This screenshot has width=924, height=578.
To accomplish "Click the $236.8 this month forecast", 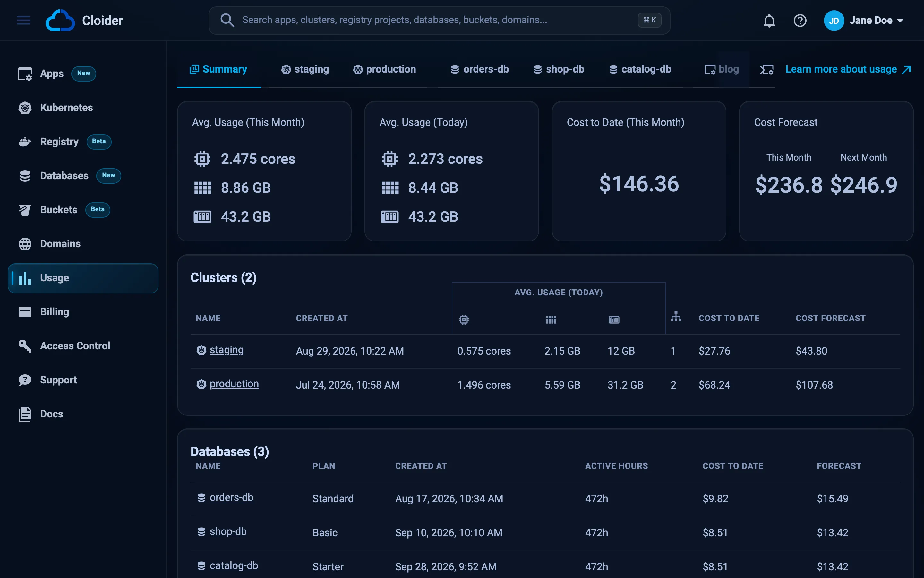I will [x=789, y=185].
